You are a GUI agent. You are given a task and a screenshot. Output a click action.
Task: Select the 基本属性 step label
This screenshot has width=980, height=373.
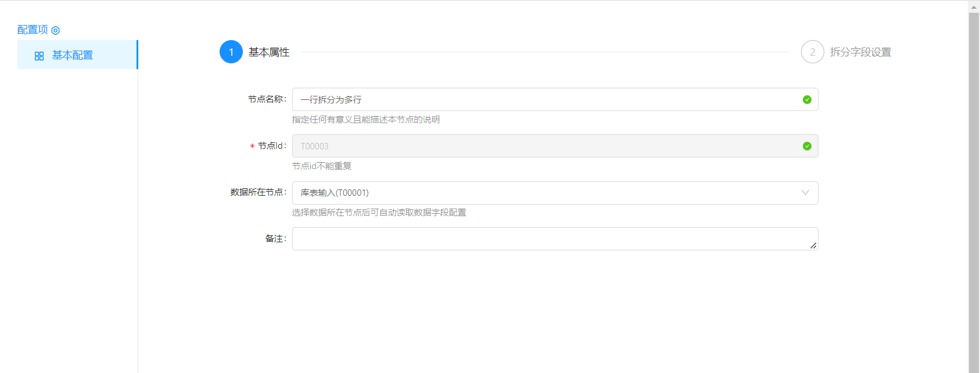click(x=269, y=52)
